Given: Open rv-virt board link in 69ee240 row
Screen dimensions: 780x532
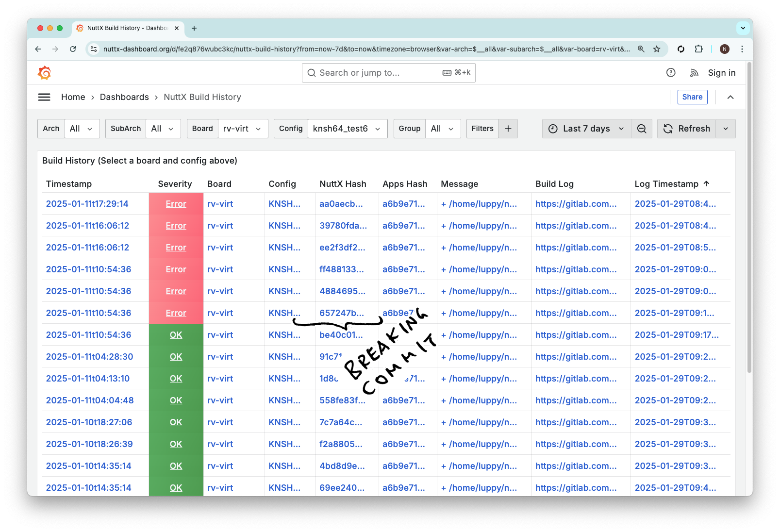Looking at the screenshot, I should [x=220, y=488].
